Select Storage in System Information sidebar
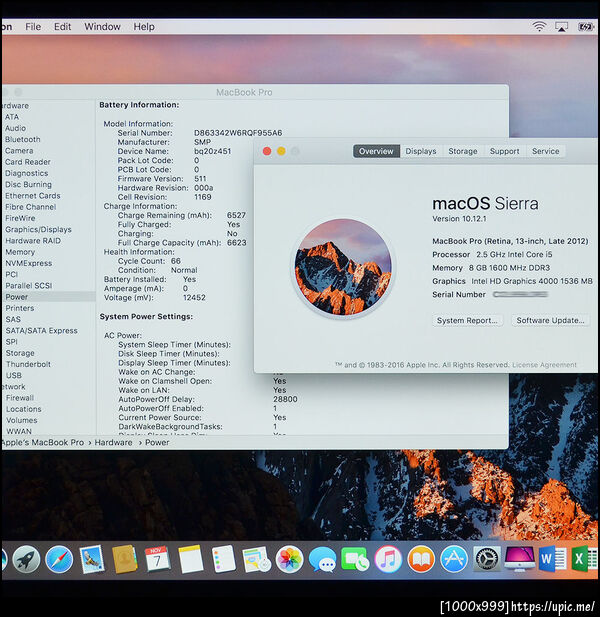 [20, 353]
